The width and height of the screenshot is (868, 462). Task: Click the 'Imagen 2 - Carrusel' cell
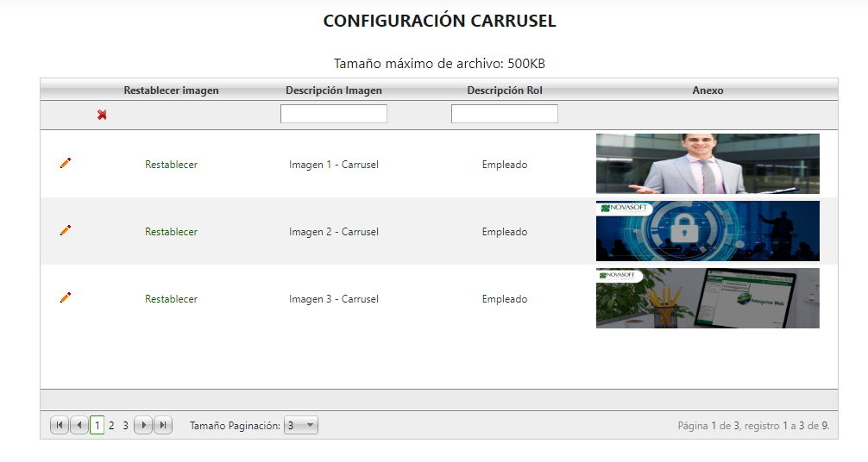coord(334,232)
